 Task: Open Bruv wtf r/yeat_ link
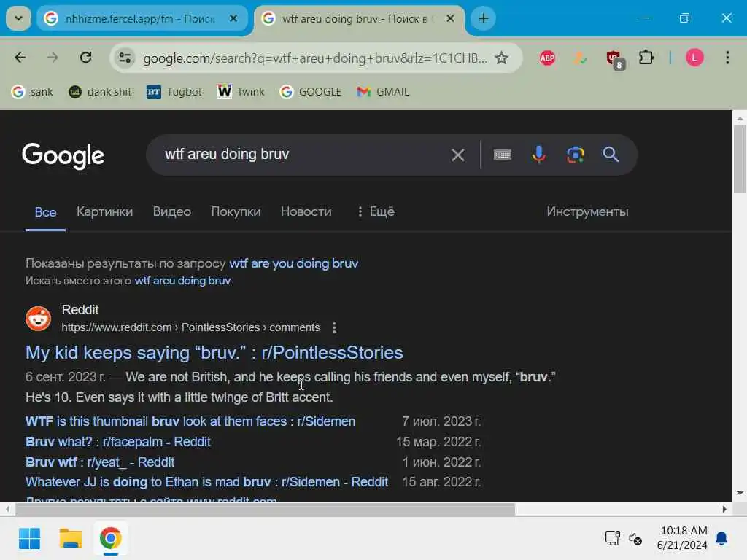100,462
